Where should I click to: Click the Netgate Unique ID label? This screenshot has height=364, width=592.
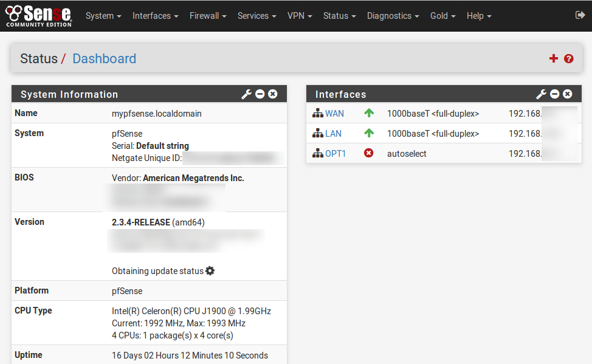147,158
